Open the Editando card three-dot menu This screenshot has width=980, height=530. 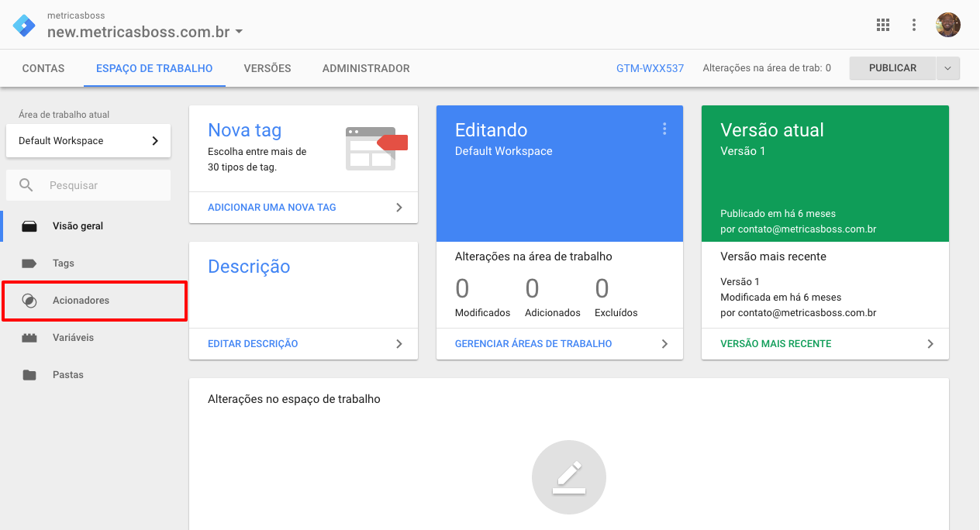click(x=664, y=129)
